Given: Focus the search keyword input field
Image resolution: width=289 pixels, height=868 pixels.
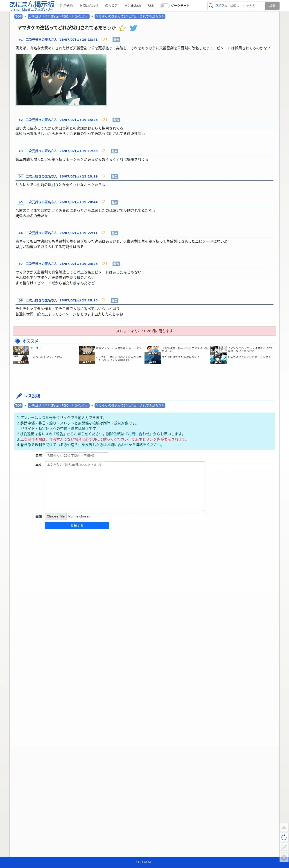Looking at the screenshot, I should point(247,6).
